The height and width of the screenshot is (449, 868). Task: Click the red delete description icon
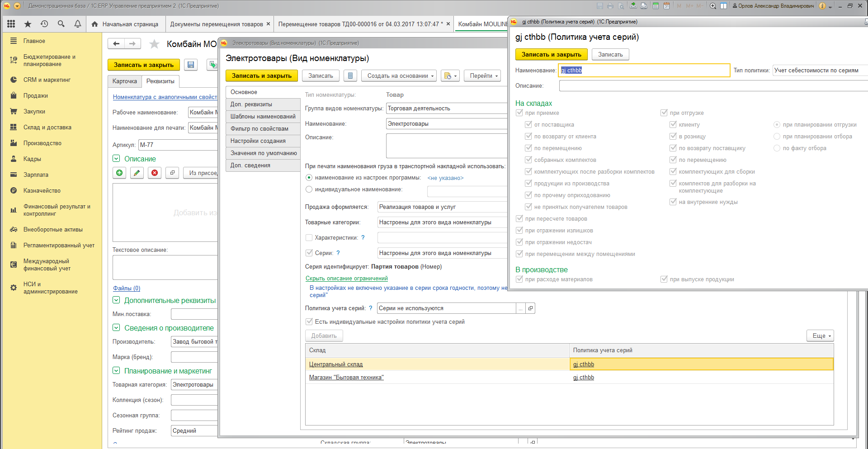click(155, 173)
